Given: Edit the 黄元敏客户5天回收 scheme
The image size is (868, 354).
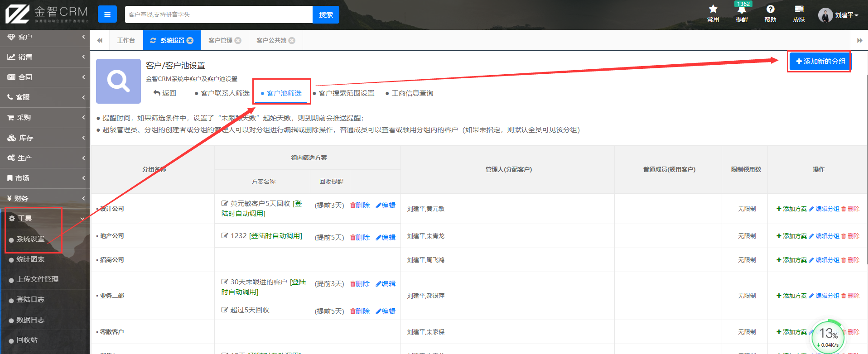Looking at the screenshot, I should click(x=386, y=206).
